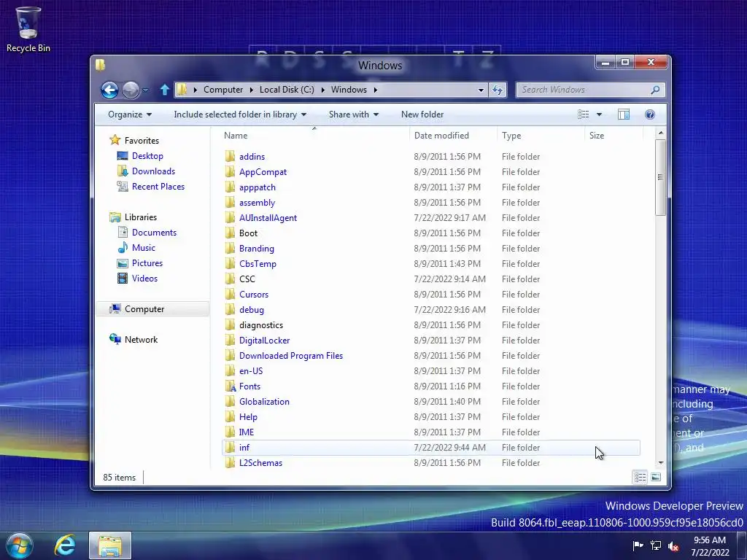Select Network in navigation pane
Screen dimensions: 747x560
141,340
